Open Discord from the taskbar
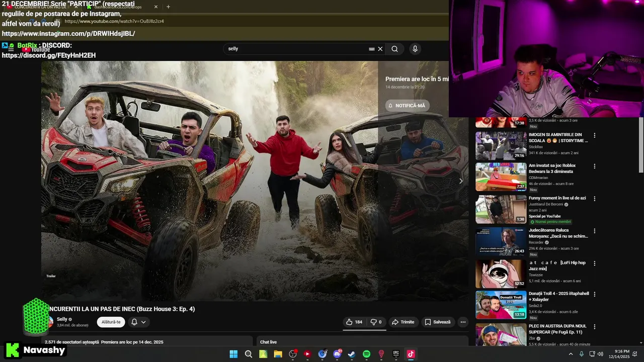This screenshot has height=362, width=644. tap(337, 354)
